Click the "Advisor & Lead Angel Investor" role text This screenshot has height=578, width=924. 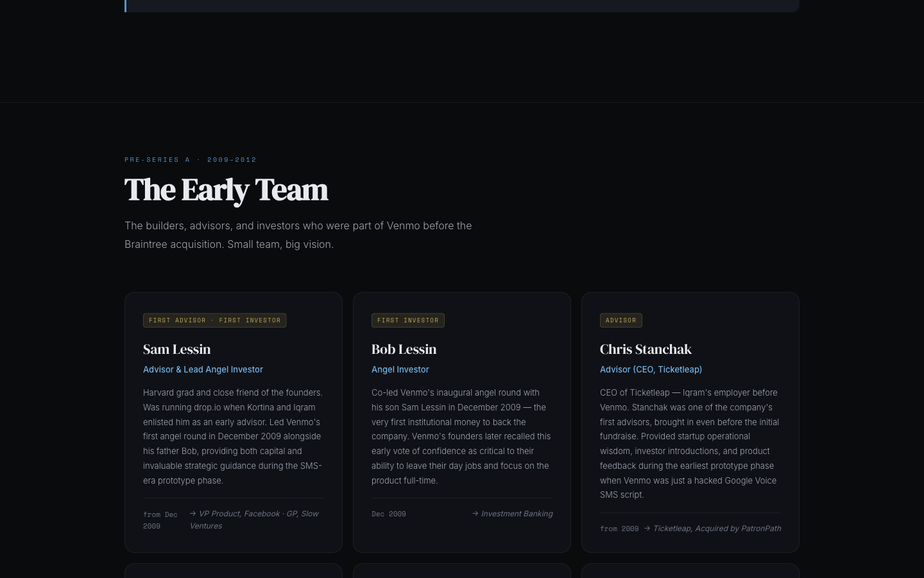(x=203, y=369)
